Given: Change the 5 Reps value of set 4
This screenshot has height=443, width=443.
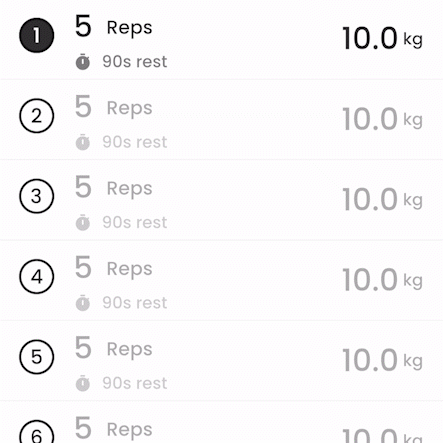Looking at the screenshot, I should [x=114, y=268].
